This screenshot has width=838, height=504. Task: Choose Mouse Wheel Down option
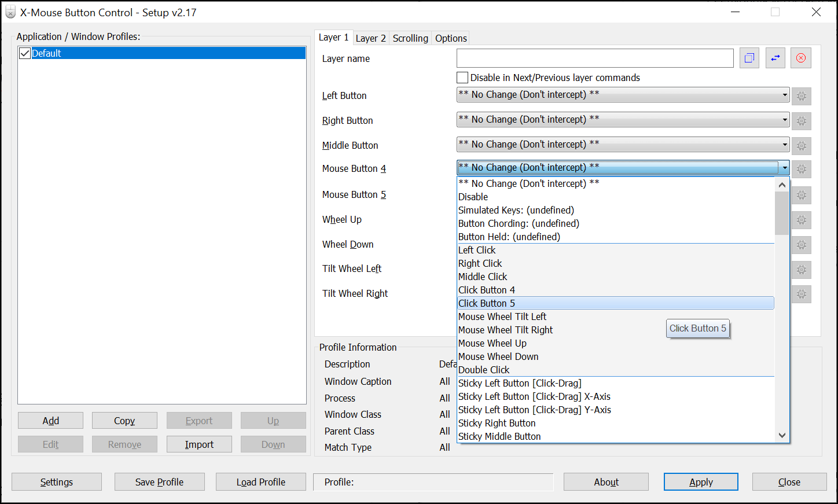pos(616,356)
